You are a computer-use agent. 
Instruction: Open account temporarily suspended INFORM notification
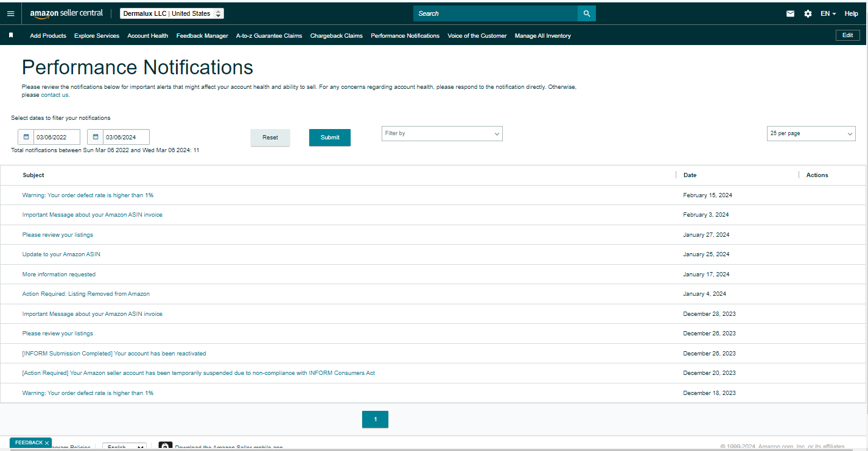198,373
